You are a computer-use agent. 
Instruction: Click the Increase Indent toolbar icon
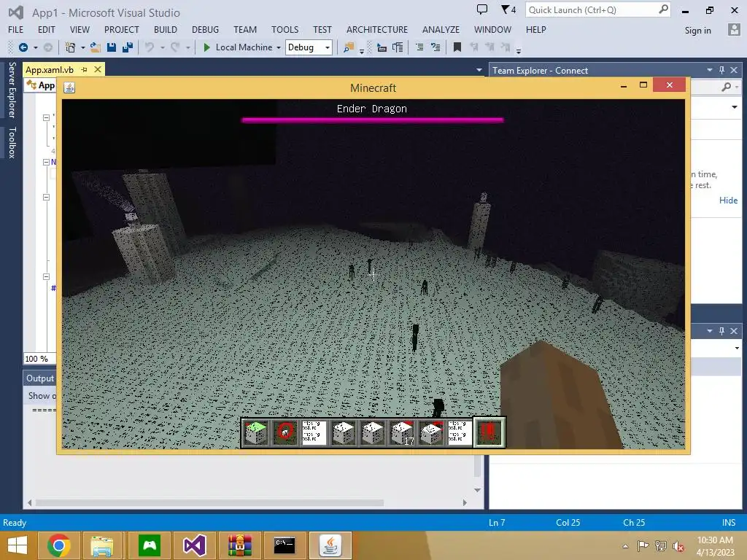(398, 47)
